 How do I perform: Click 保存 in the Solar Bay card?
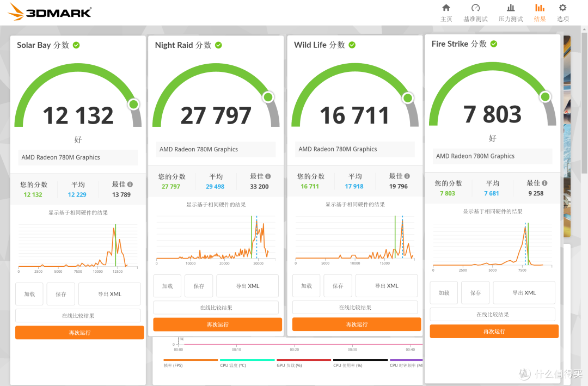coord(61,294)
